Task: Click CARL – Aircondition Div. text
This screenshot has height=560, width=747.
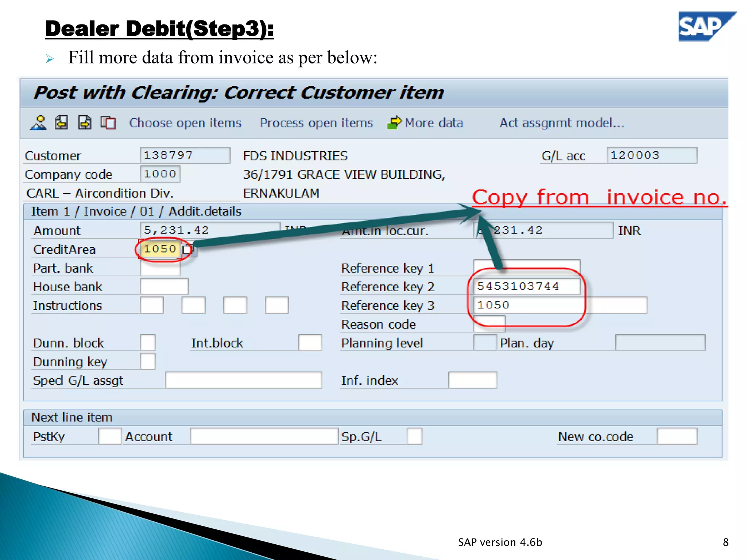Action: coord(100,193)
